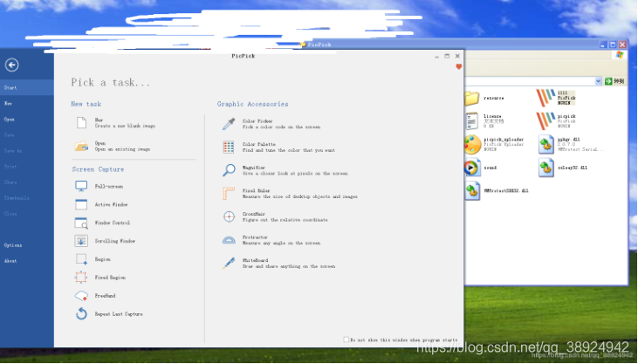Click the Magnifier description text
The height and width of the screenshot is (364, 638).
[295, 174]
